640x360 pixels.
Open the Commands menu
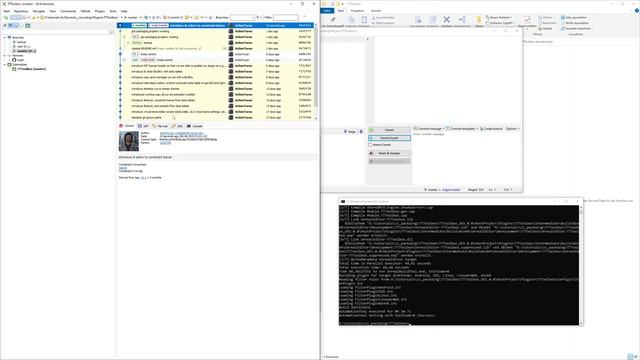pyautogui.click(x=68, y=11)
